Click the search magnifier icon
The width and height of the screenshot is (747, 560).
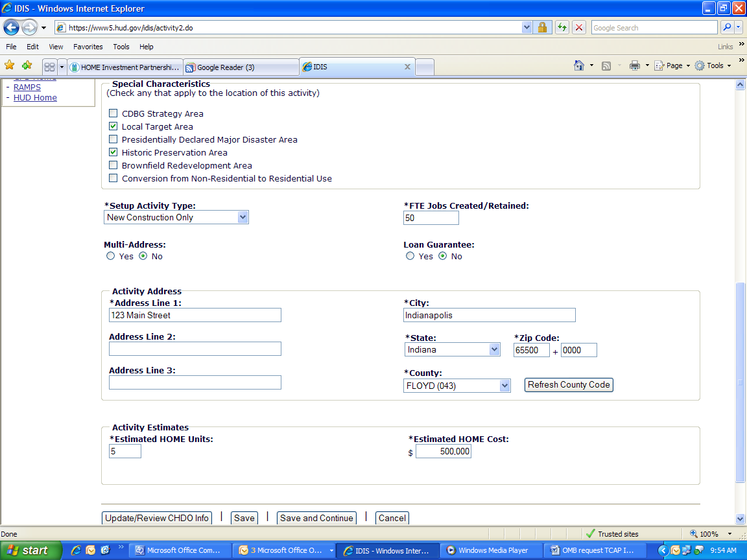click(726, 28)
